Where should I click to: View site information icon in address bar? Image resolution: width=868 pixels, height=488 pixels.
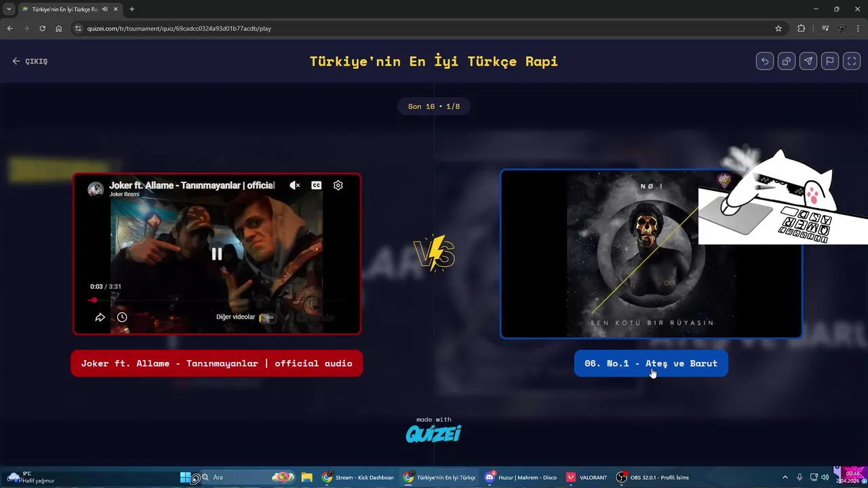78,28
